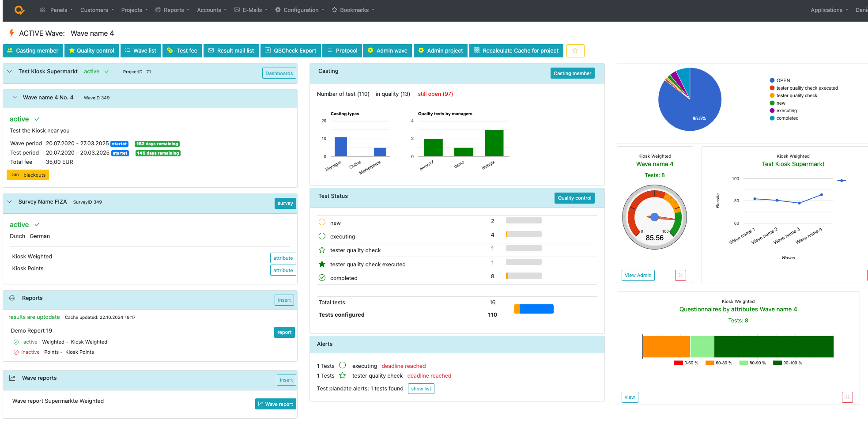
Task: Open Quality control toolbar button
Action: (x=91, y=51)
